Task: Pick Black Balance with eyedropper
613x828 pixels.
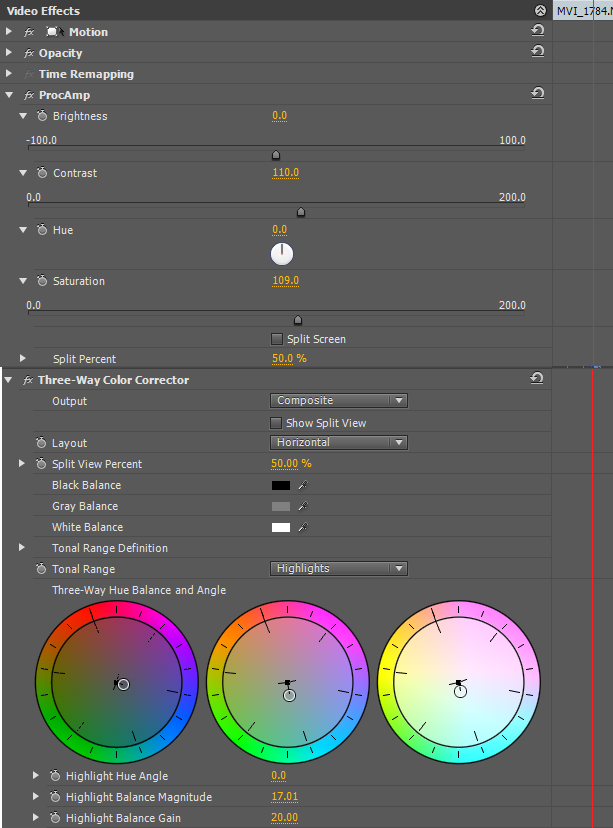Action: (x=303, y=485)
